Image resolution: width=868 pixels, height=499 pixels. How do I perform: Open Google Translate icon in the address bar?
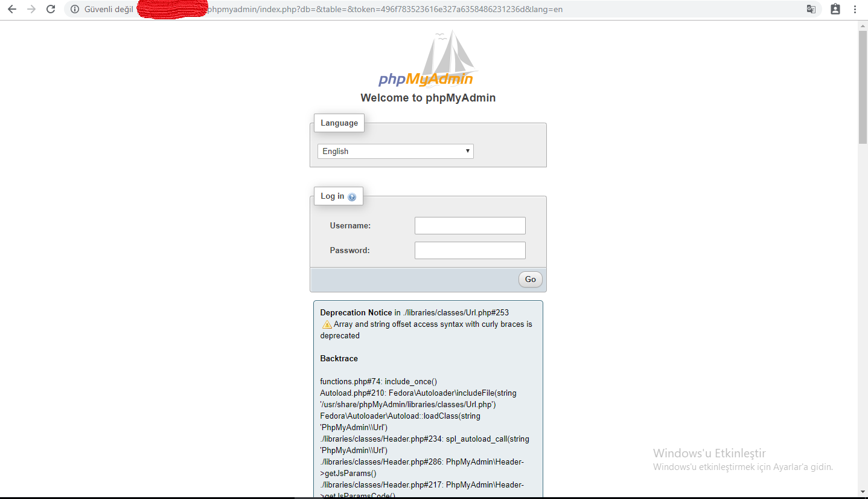pyautogui.click(x=811, y=9)
